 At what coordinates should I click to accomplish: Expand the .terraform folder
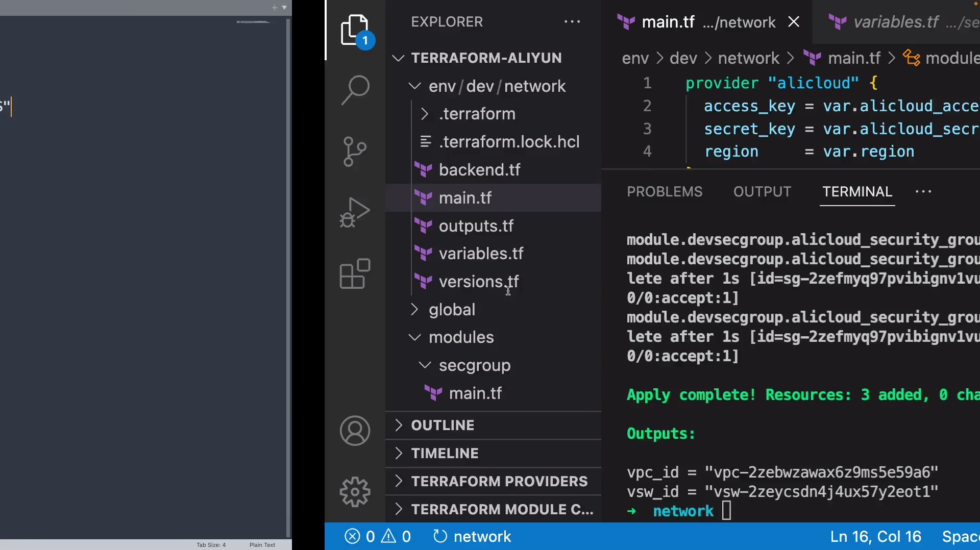click(x=477, y=114)
